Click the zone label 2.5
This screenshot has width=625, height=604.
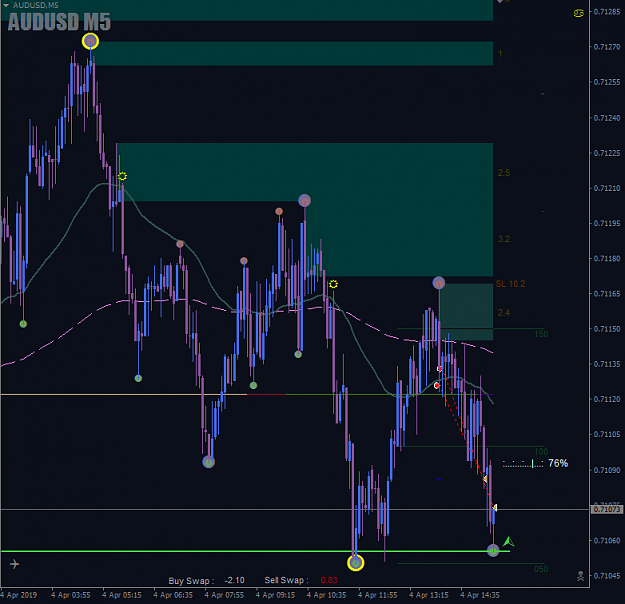503,173
